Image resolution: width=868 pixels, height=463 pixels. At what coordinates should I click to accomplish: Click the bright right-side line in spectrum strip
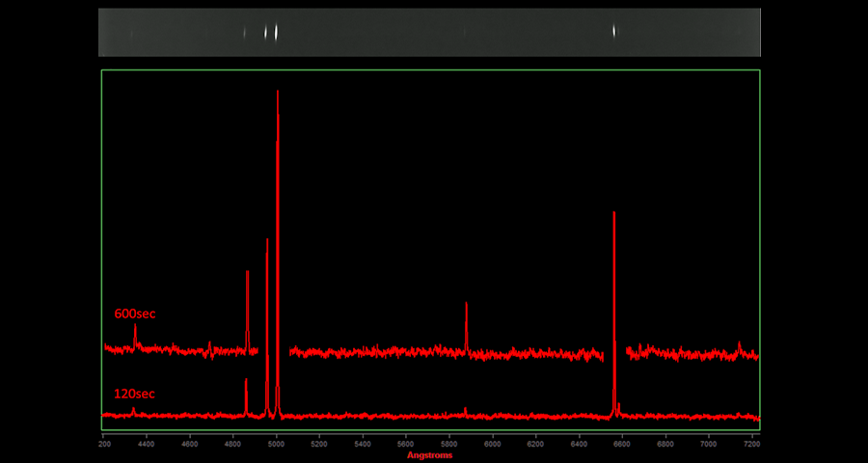coord(614,31)
